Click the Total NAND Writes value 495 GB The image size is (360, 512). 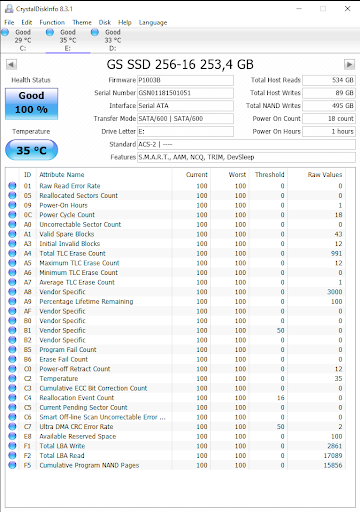pos(329,106)
